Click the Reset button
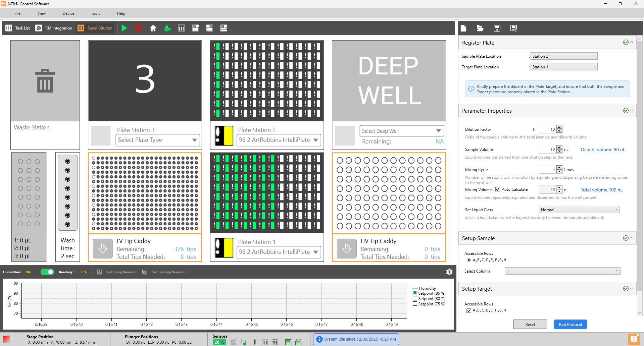 click(530, 324)
